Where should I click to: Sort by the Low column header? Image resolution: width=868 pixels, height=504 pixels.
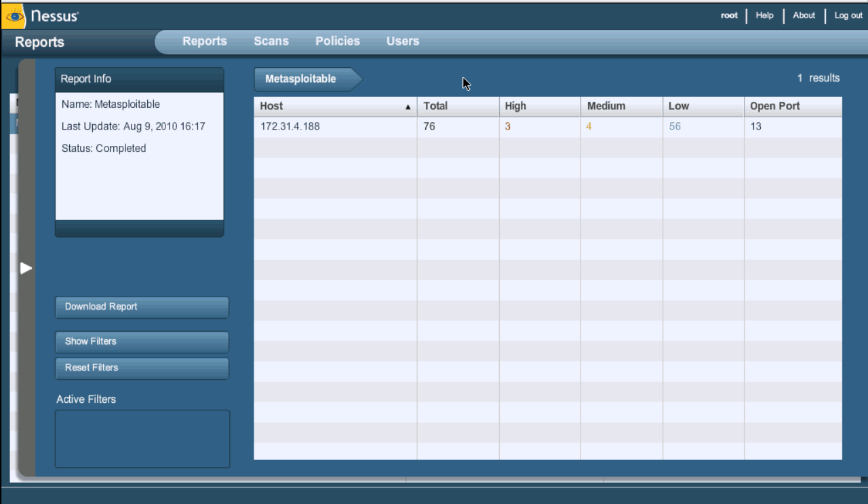pyautogui.click(x=703, y=106)
